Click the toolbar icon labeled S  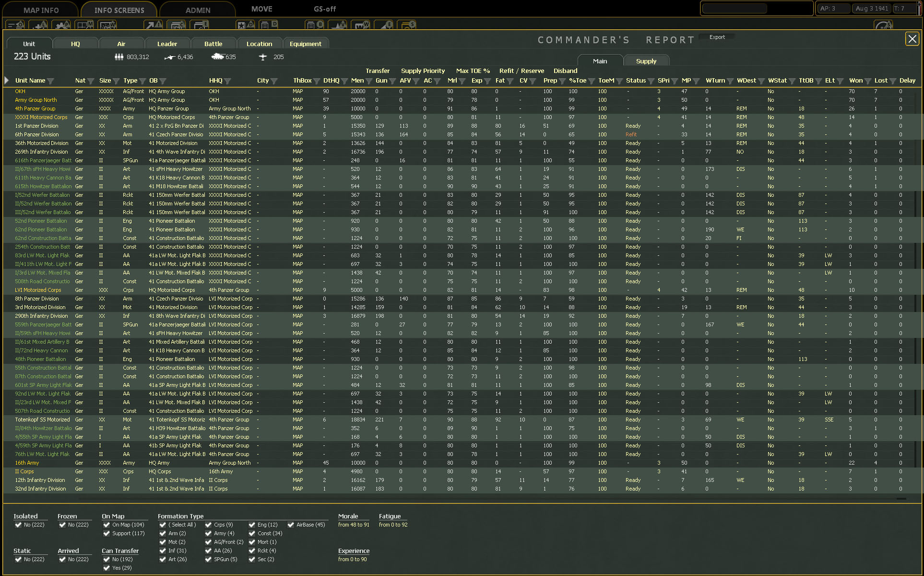[406, 25]
